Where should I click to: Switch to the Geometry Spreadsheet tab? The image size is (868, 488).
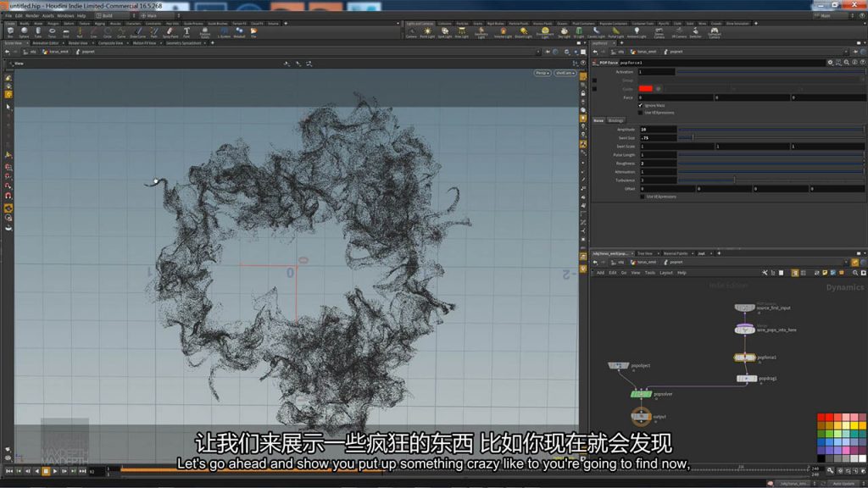click(x=184, y=42)
